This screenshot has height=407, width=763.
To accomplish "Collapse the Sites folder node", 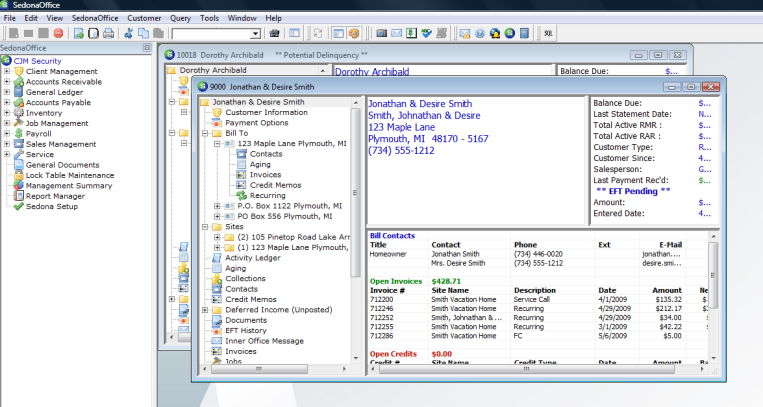I will pyautogui.click(x=205, y=227).
